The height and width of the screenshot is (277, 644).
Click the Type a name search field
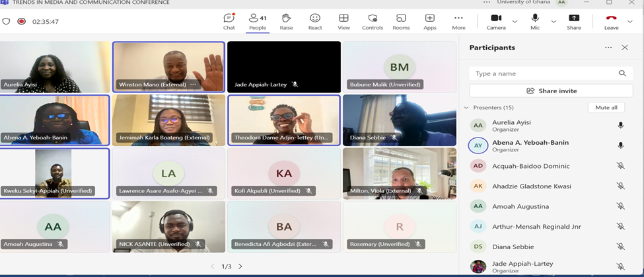pyautogui.click(x=545, y=73)
